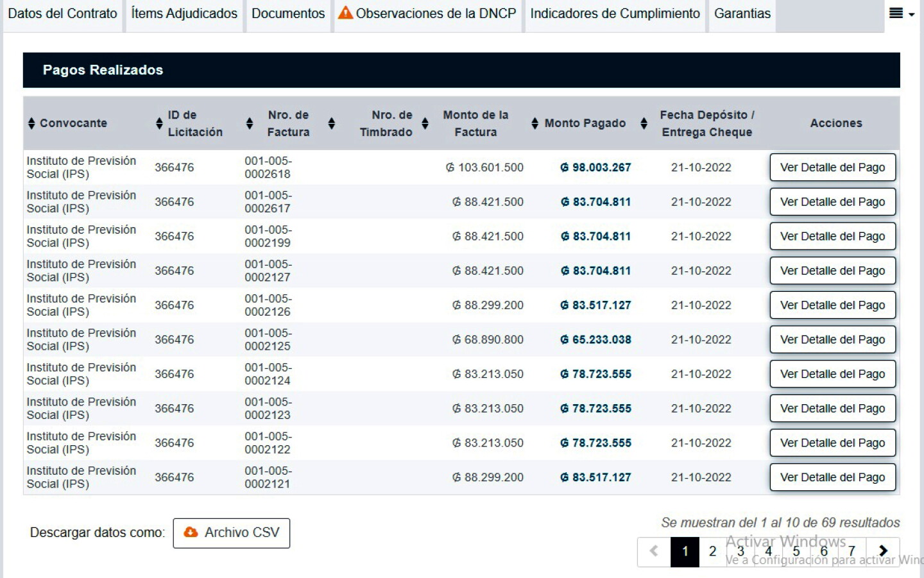Sort table by Convocante column arrows
This screenshot has height=578, width=924.
(31, 123)
